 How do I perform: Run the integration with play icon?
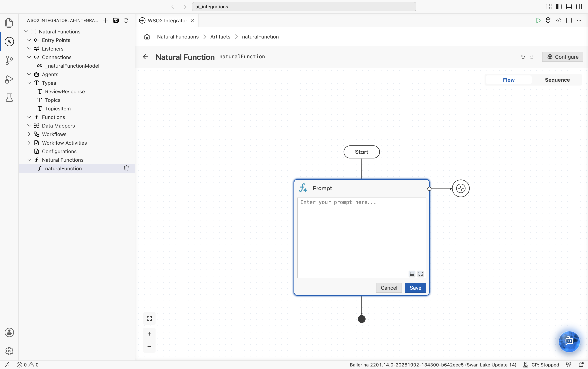point(538,20)
